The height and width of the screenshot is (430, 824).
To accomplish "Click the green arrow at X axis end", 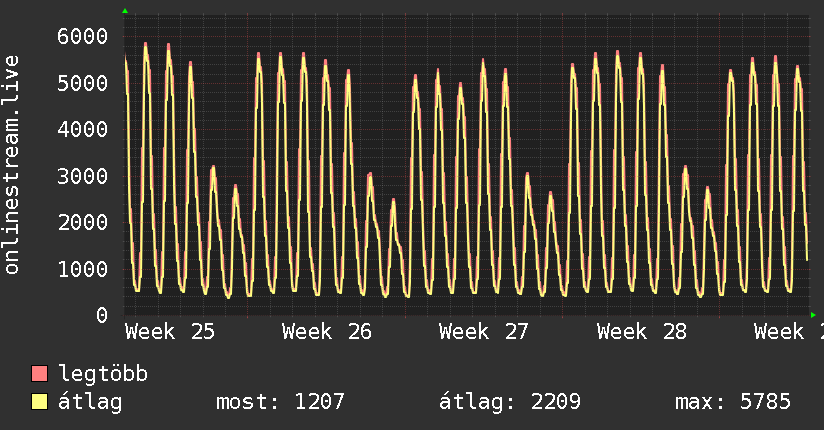I will tap(813, 315).
